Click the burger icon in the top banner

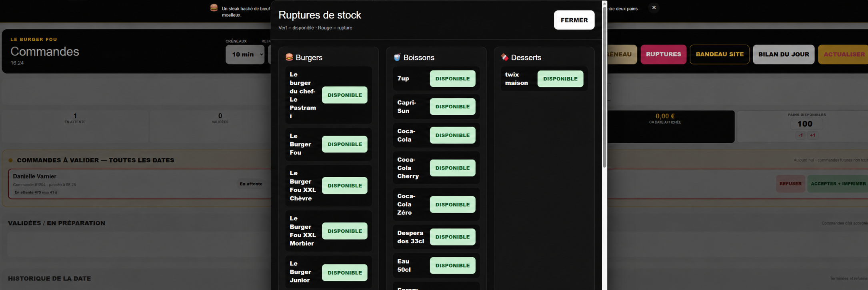click(x=214, y=8)
